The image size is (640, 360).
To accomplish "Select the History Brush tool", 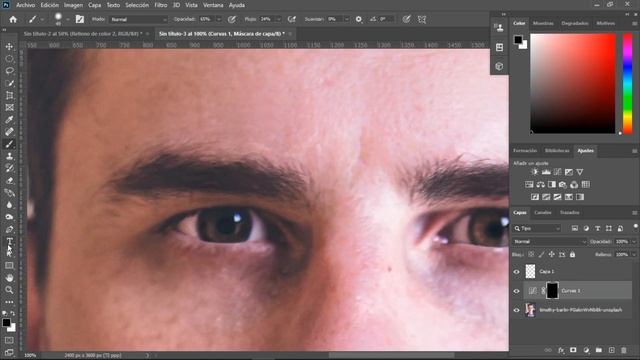I will [x=9, y=168].
